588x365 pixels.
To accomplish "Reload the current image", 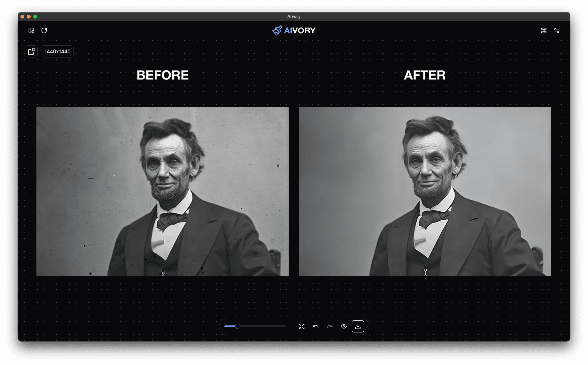I will [x=44, y=30].
